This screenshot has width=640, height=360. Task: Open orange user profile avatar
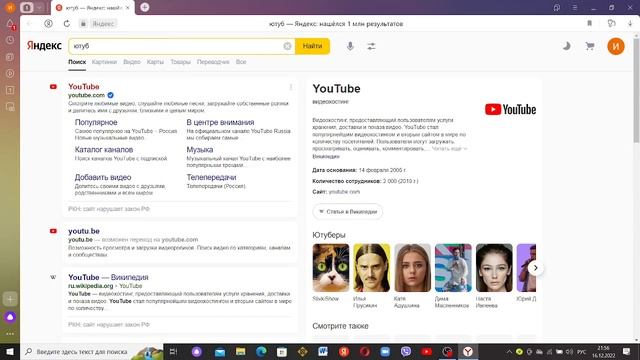pyautogui.click(x=616, y=46)
